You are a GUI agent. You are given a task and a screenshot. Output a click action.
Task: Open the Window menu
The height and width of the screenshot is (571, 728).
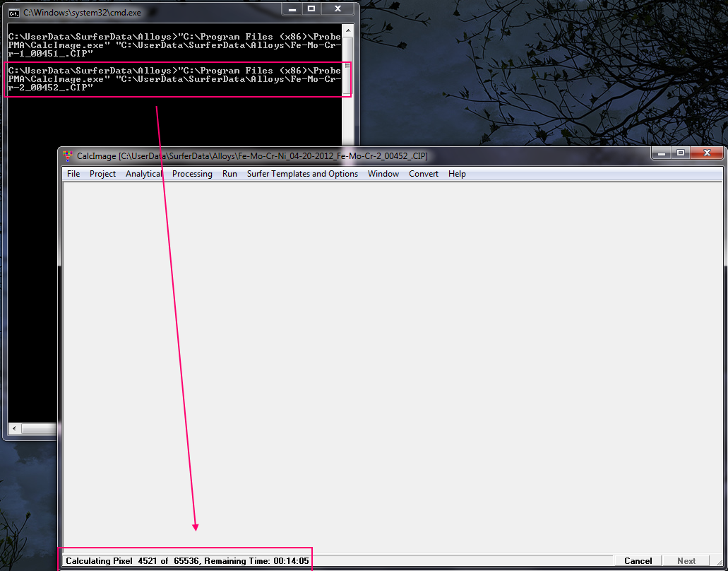tap(383, 174)
